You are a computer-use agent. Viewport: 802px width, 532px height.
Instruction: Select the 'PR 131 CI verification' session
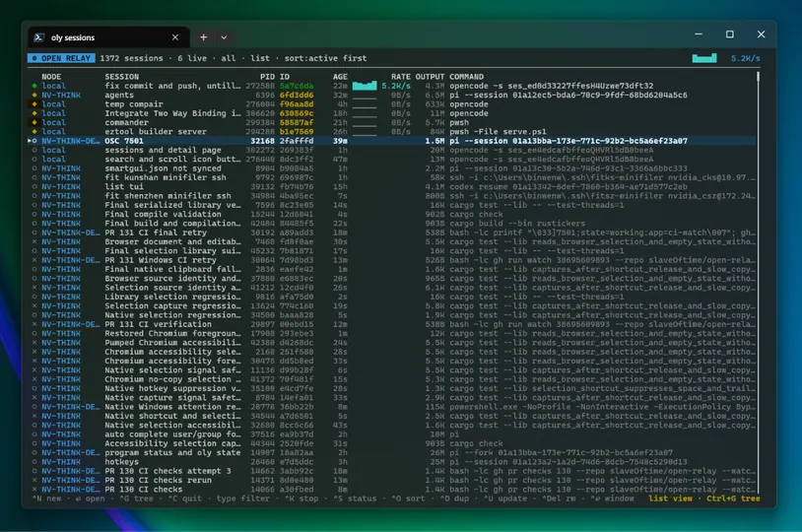point(392,324)
